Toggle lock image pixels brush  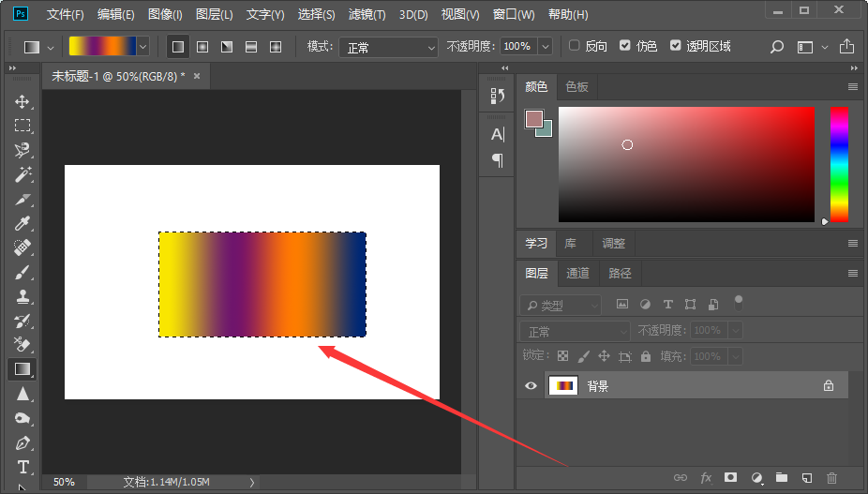coord(583,356)
